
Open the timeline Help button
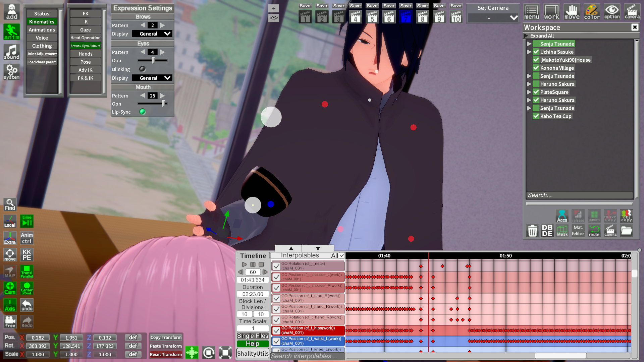[253, 344]
